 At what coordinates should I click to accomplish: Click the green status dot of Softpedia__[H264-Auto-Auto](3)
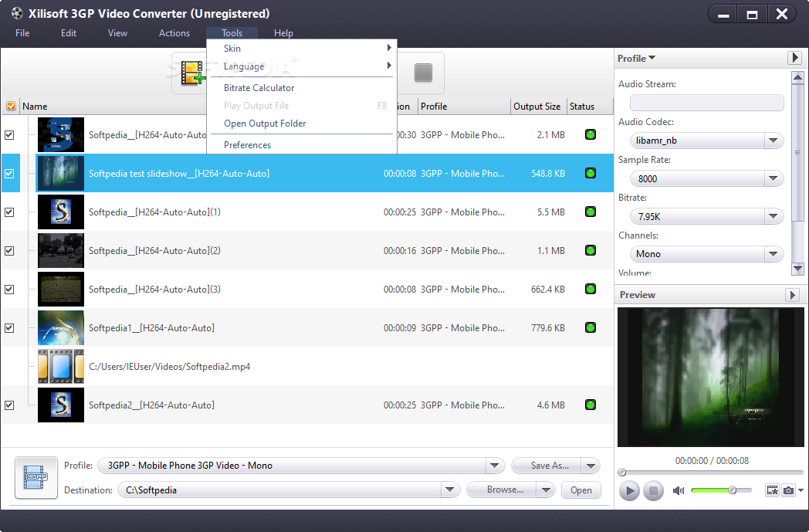click(x=591, y=289)
